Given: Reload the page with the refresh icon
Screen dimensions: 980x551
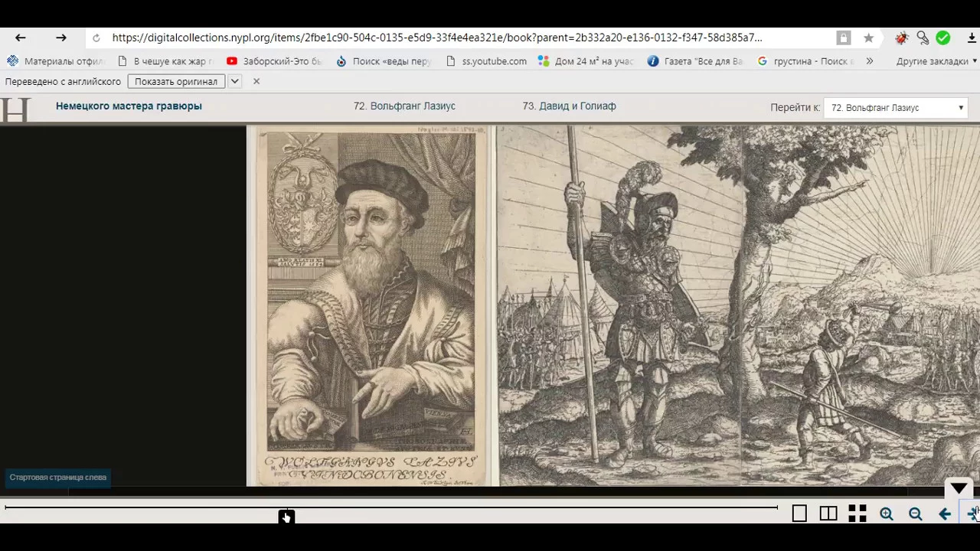Looking at the screenshot, I should [96, 37].
